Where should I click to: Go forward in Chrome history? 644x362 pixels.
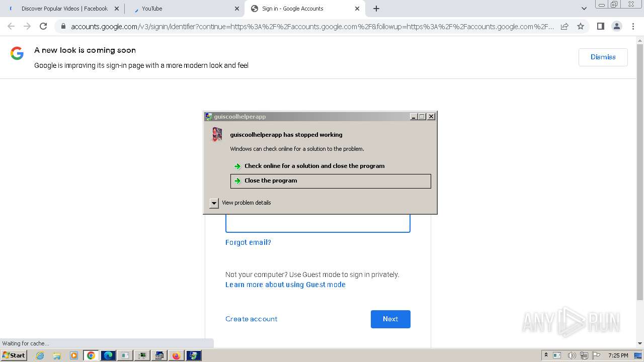[x=27, y=26]
